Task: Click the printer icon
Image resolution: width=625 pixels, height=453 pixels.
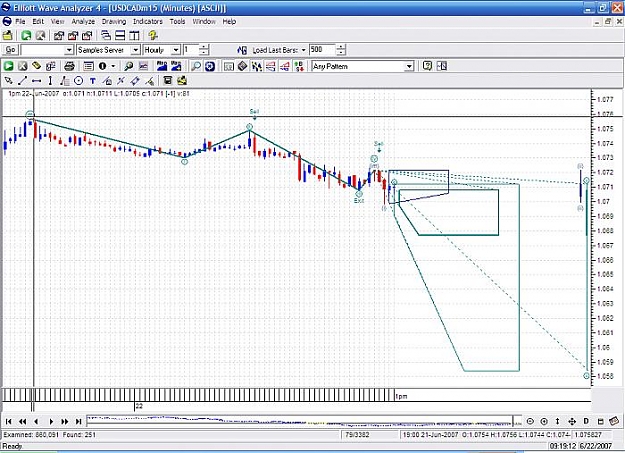Action: (69, 66)
